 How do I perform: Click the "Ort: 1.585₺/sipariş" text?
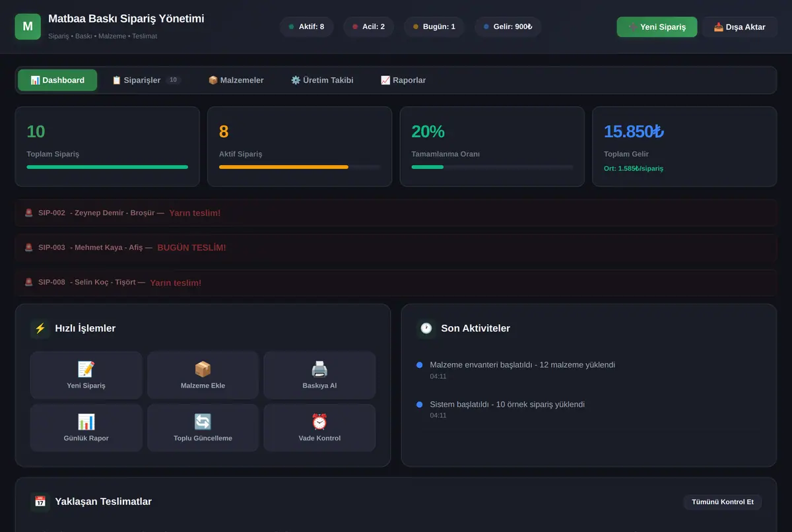[634, 168]
